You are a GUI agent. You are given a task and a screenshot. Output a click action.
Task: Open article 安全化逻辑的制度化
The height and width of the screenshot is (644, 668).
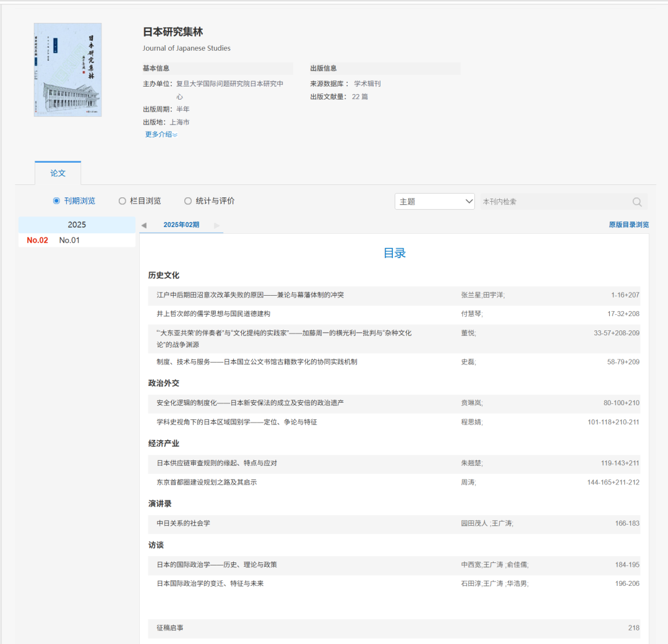[x=250, y=403]
